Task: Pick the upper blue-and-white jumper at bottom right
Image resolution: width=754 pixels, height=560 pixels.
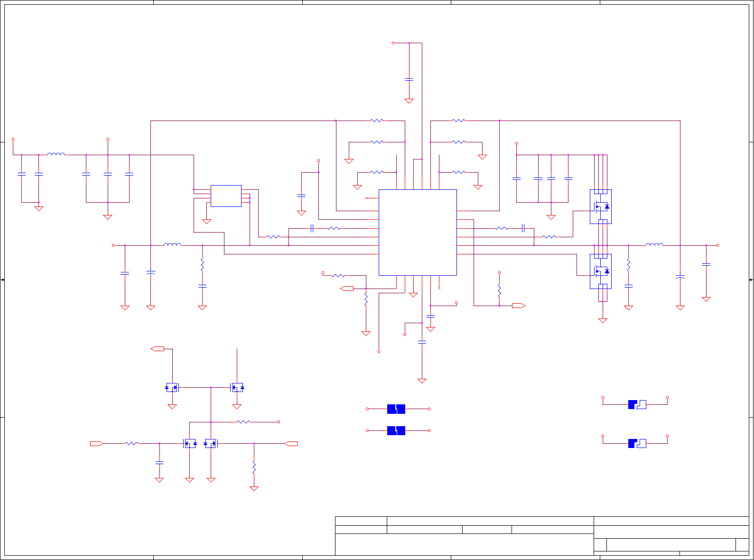Action: pos(637,405)
